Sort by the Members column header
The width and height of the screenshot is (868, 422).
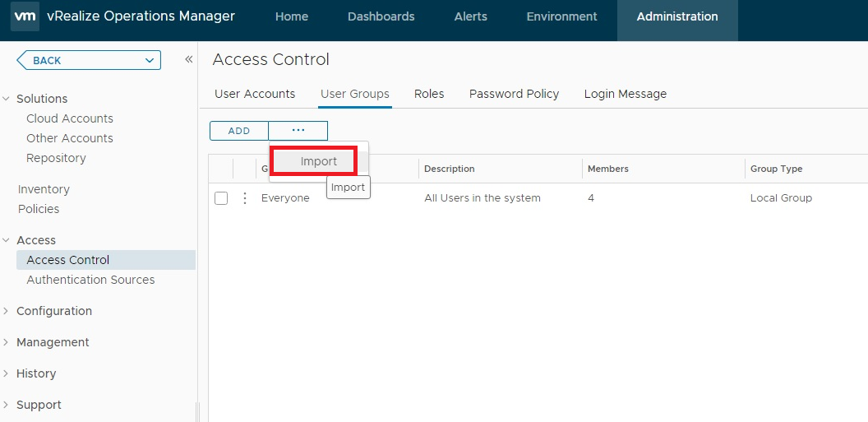click(x=607, y=169)
